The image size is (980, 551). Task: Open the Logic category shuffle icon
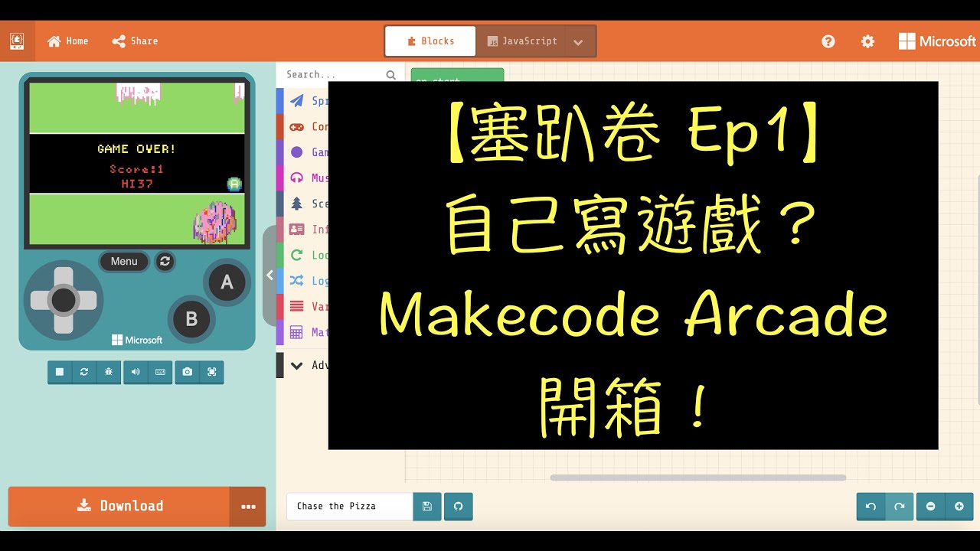297,281
